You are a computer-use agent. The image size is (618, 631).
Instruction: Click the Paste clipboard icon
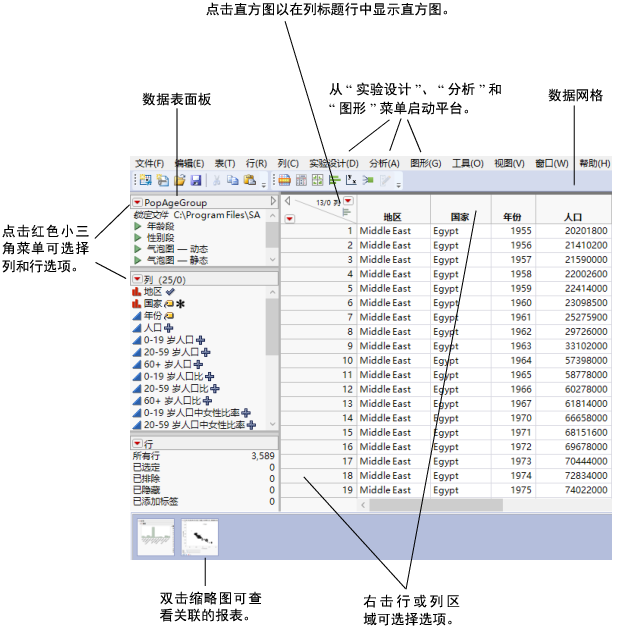[x=250, y=180]
